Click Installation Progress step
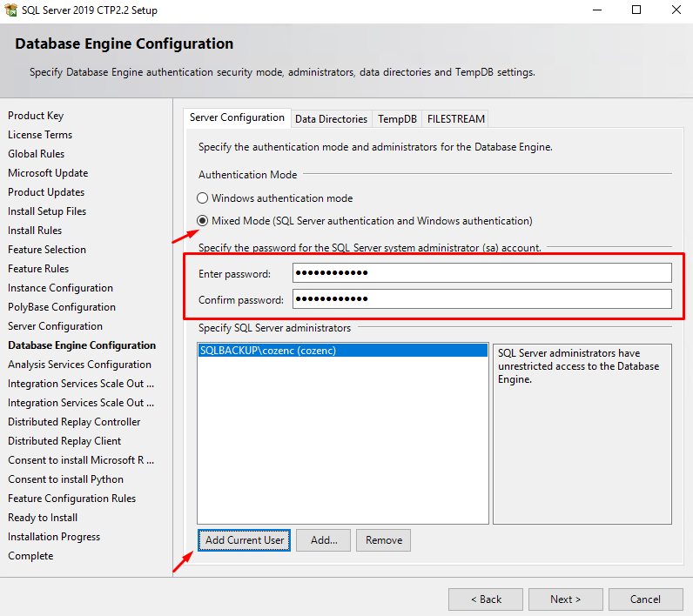The height and width of the screenshot is (616, 693). tap(54, 537)
